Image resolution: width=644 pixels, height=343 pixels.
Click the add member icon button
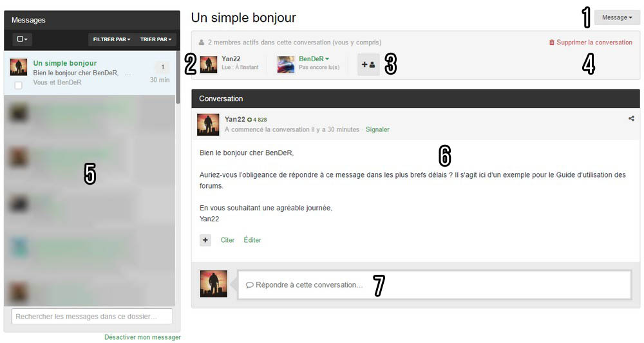coord(368,64)
